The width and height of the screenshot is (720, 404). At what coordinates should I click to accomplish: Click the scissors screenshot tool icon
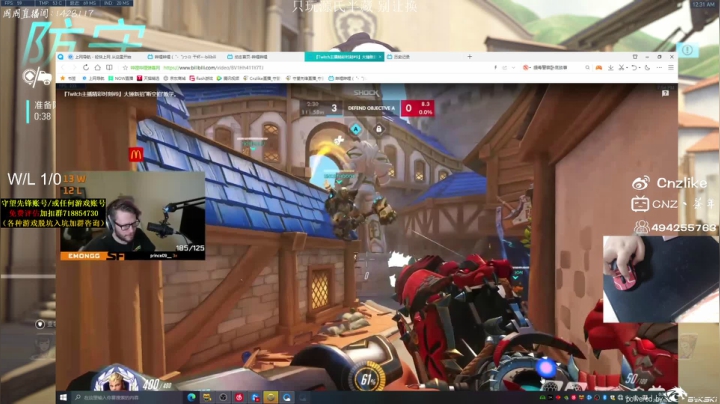pos(621,67)
